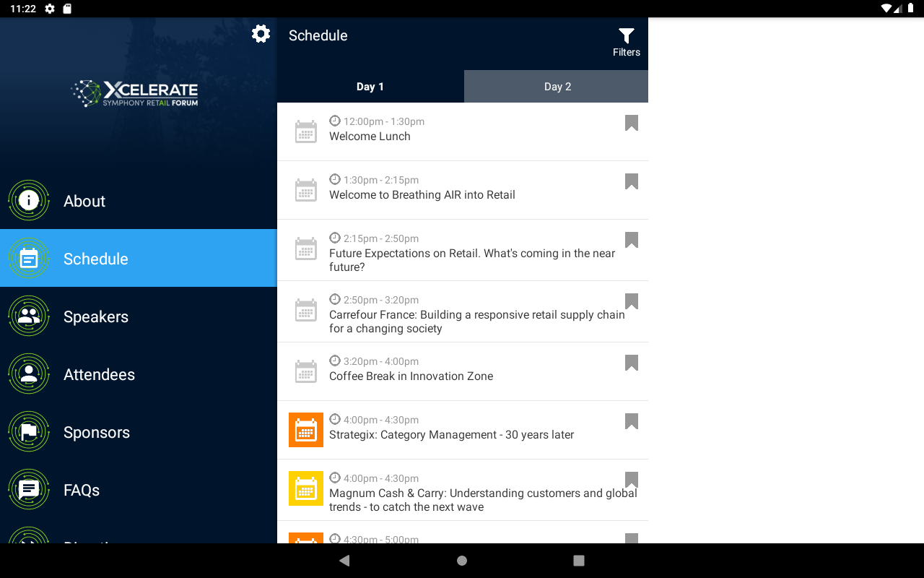This screenshot has height=578, width=924.
Task: Click calendar icon beside Welcome Lunch
Action: point(306,131)
